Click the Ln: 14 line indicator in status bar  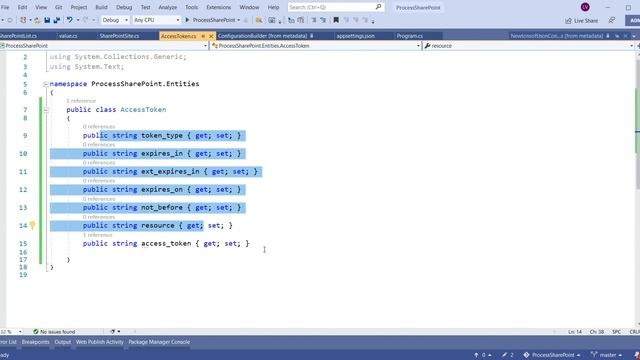575,332
